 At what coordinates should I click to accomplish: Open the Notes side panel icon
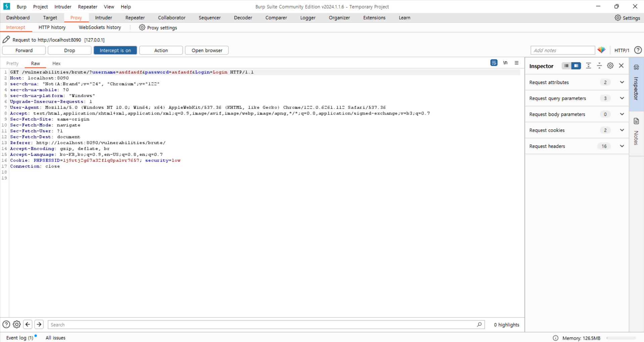click(x=636, y=121)
